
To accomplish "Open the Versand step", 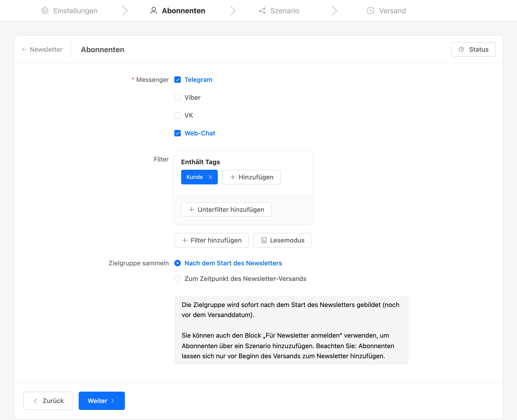I will tap(386, 11).
